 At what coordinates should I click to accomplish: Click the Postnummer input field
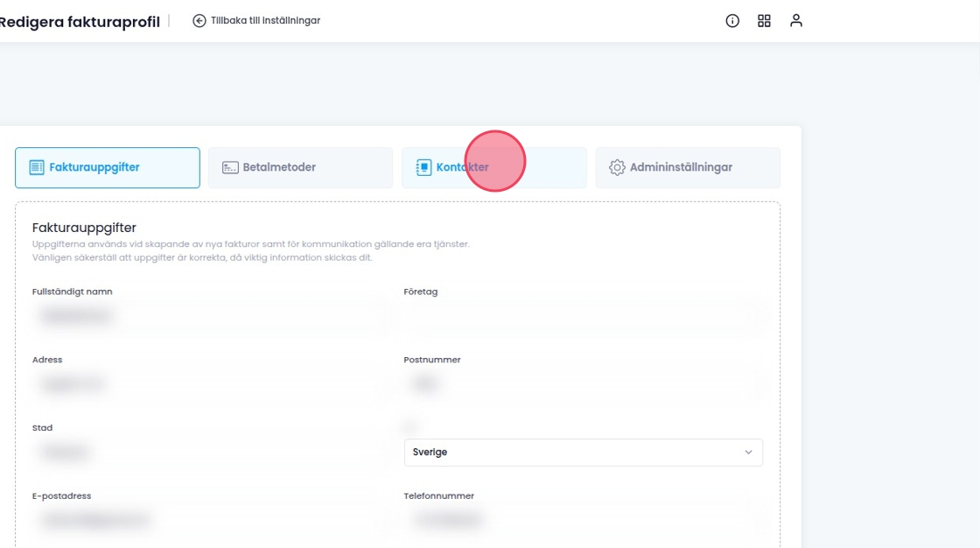pyautogui.click(x=582, y=383)
